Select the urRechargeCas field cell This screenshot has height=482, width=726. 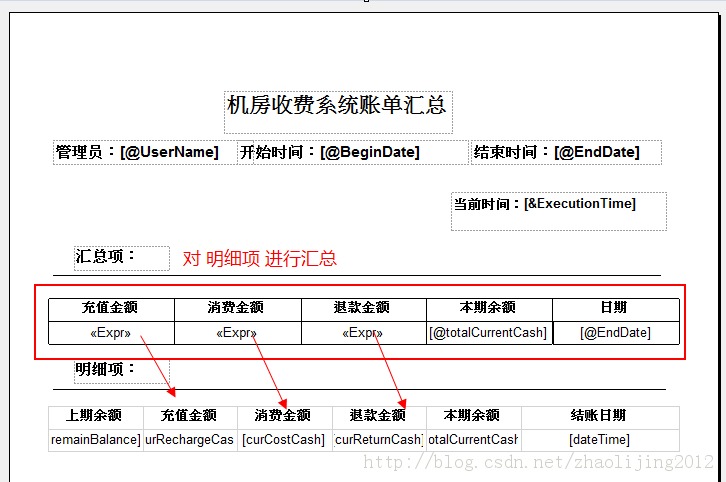click(x=190, y=440)
